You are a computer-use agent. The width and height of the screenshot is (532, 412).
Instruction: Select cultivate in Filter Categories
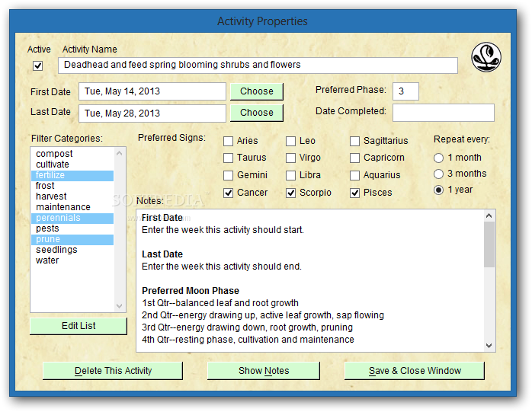pyautogui.click(x=72, y=164)
